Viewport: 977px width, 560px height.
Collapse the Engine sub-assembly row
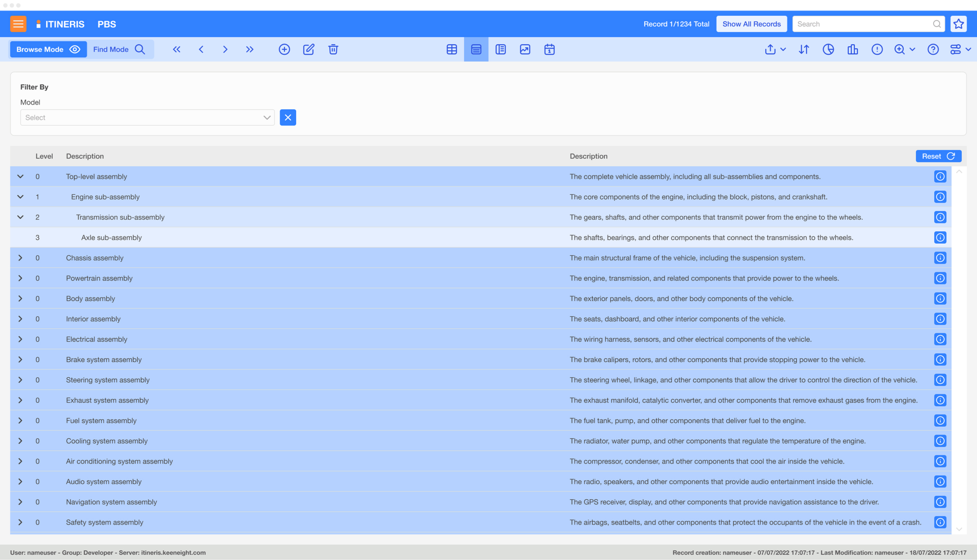click(20, 196)
